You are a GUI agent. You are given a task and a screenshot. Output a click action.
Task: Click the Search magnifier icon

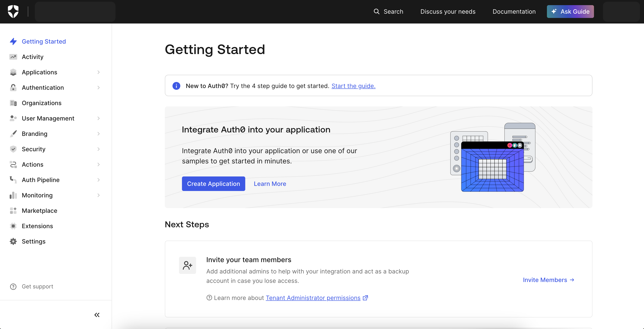[x=376, y=12]
